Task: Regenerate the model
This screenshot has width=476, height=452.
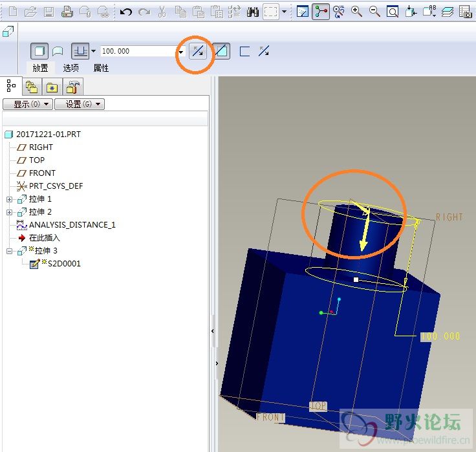Action: click(x=234, y=12)
